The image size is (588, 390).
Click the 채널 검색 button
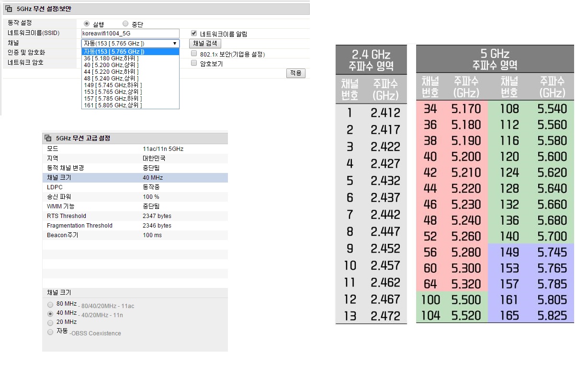point(205,44)
